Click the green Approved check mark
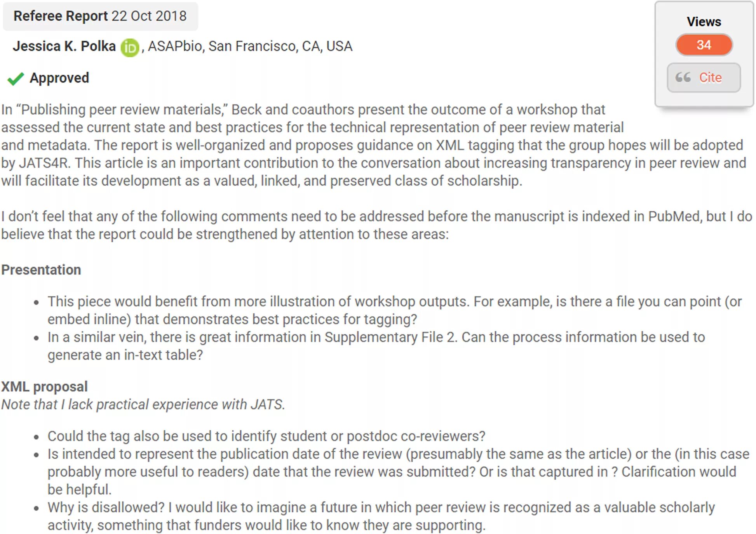 point(16,78)
